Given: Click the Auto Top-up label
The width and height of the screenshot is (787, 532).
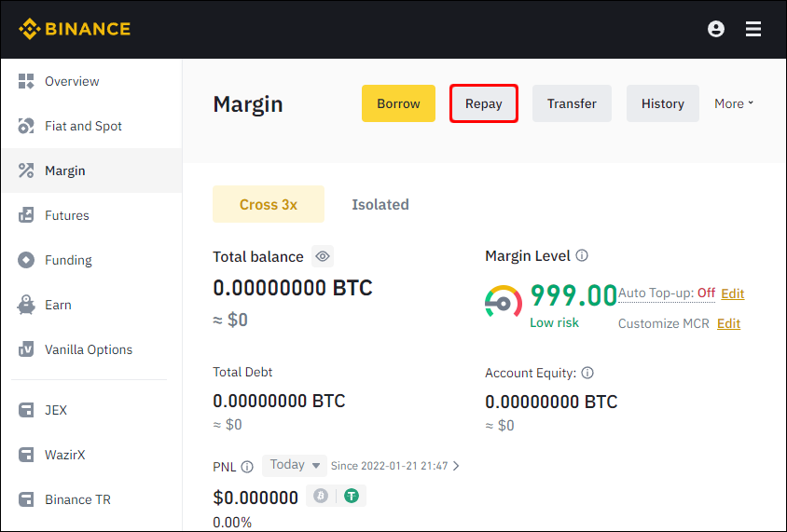Looking at the screenshot, I should (x=657, y=293).
